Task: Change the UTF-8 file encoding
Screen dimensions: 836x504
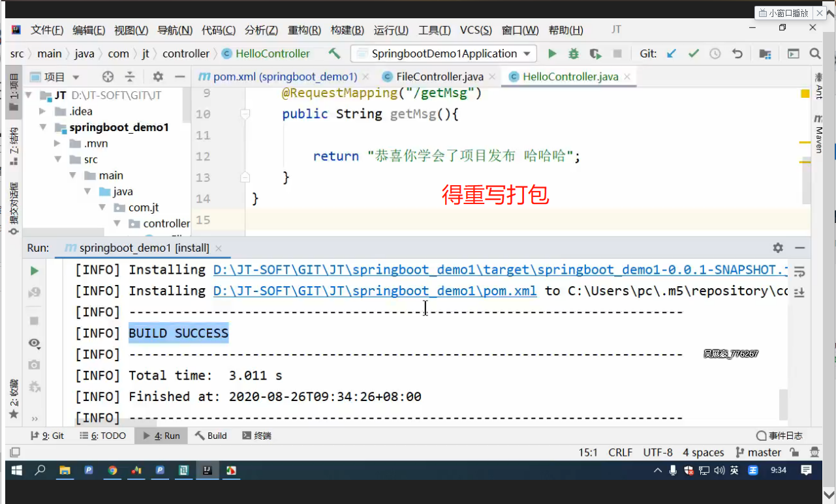Action: [x=658, y=452]
